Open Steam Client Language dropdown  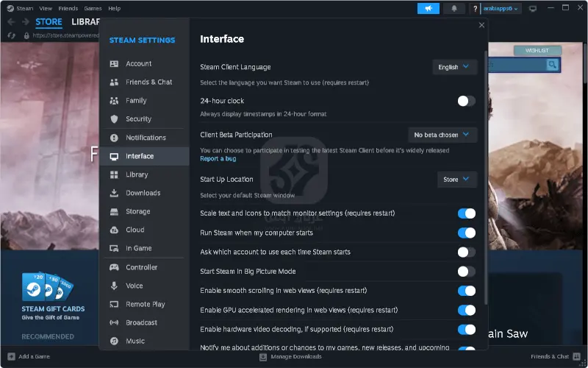(x=454, y=67)
